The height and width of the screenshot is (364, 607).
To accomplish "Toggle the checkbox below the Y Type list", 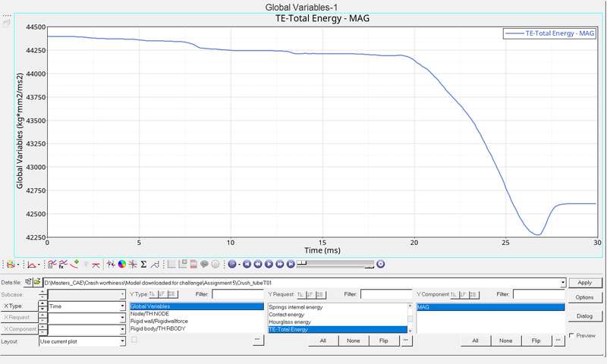I will (134, 340).
